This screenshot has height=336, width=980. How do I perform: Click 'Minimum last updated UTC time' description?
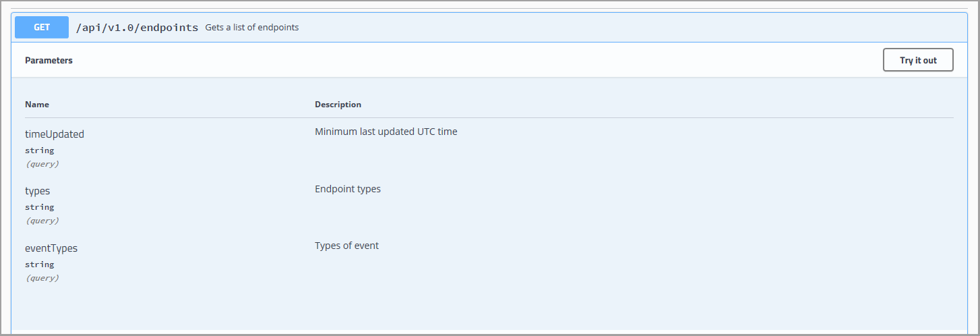point(386,132)
